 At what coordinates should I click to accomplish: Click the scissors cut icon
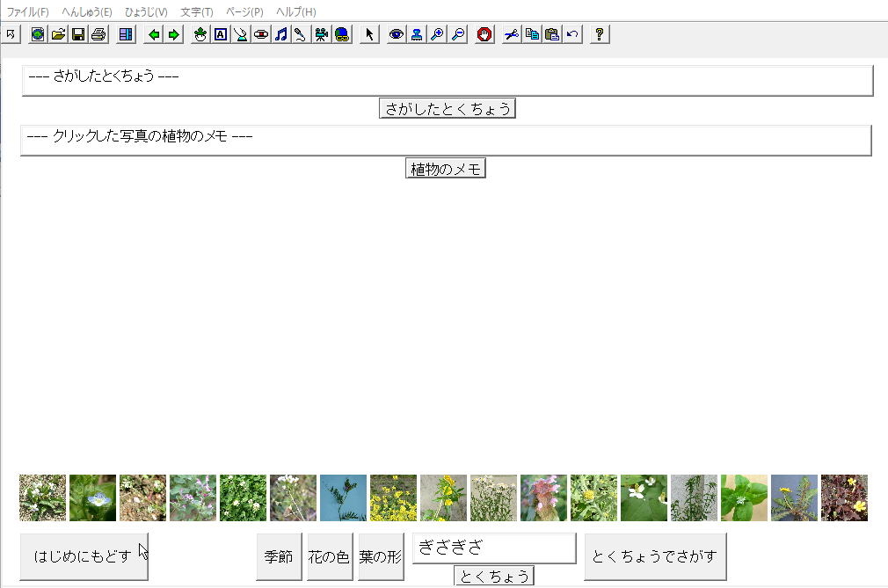pyautogui.click(x=512, y=34)
